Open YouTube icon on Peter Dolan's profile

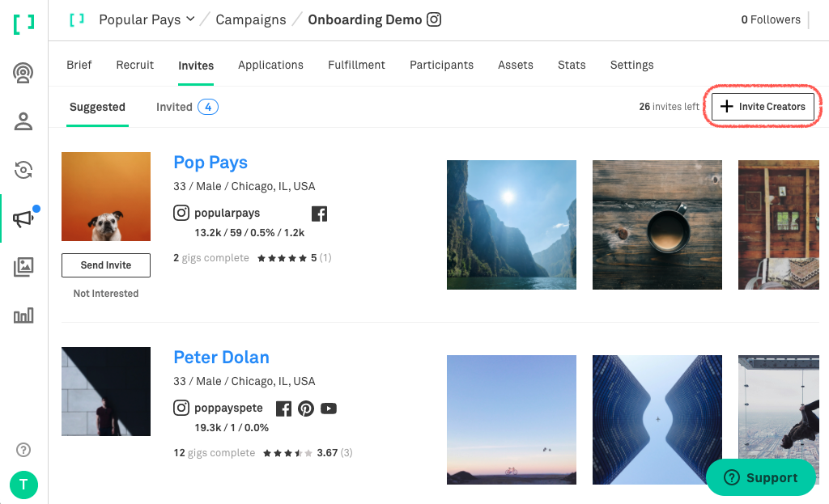[329, 409]
